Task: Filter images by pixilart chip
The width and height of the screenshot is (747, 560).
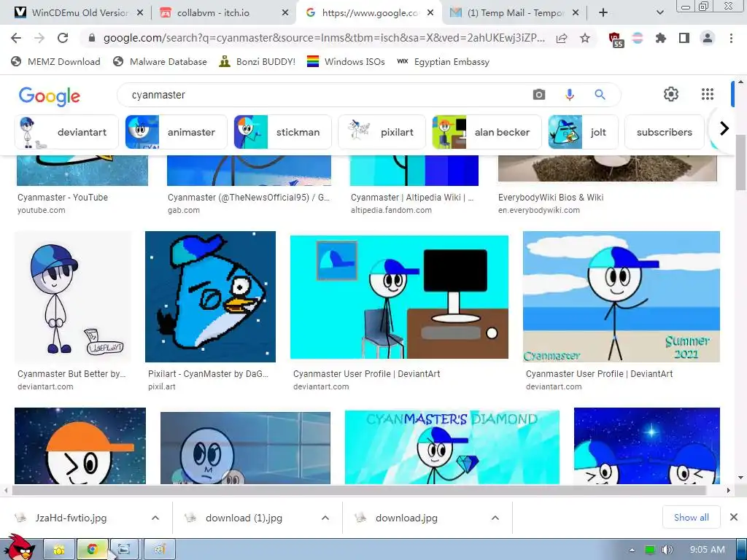Action: (382, 132)
